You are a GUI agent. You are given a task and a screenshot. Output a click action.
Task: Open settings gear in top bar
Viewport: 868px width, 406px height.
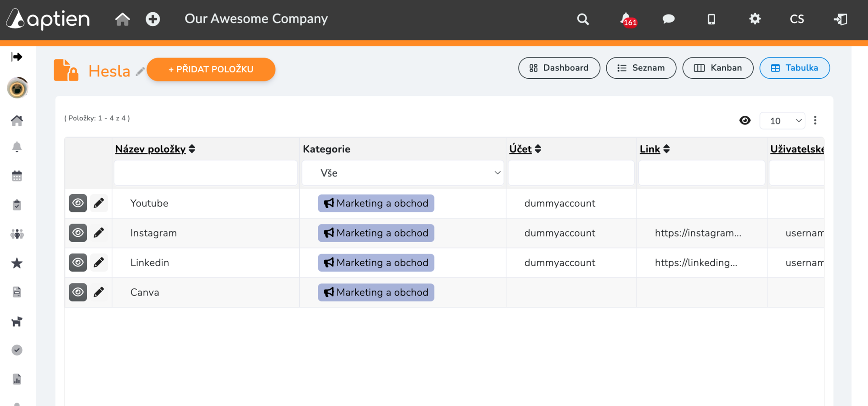[755, 19]
